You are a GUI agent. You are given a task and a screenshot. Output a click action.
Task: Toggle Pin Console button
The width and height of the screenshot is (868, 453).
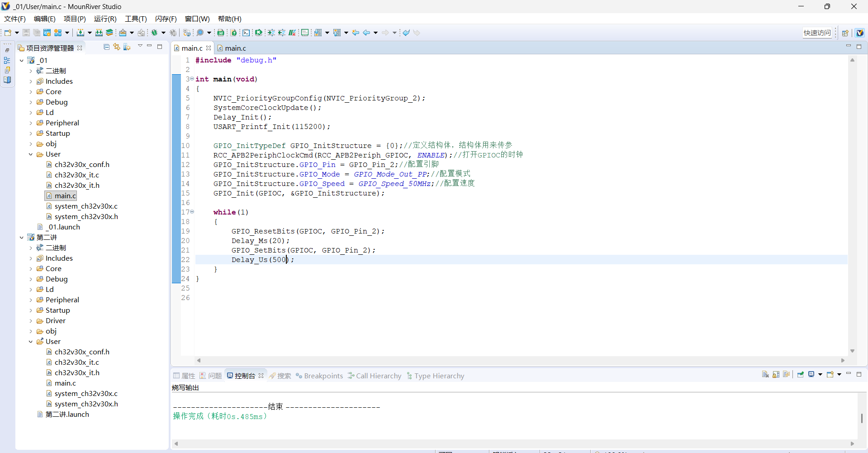coord(801,375)
